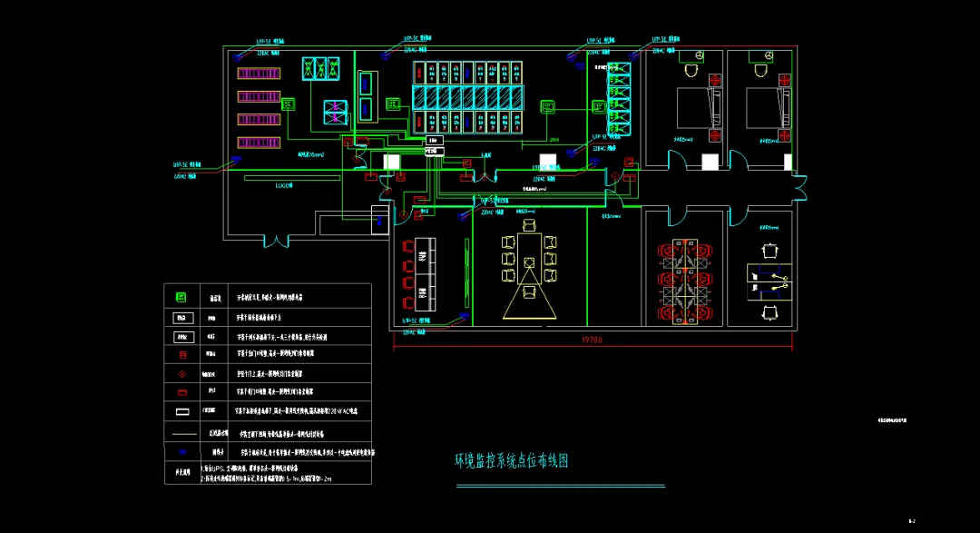The height and width of the screenshot is (533, 980).
Task: Click the drawing title '环境监控系统点位布线图'
Action: tap(511, 461)
